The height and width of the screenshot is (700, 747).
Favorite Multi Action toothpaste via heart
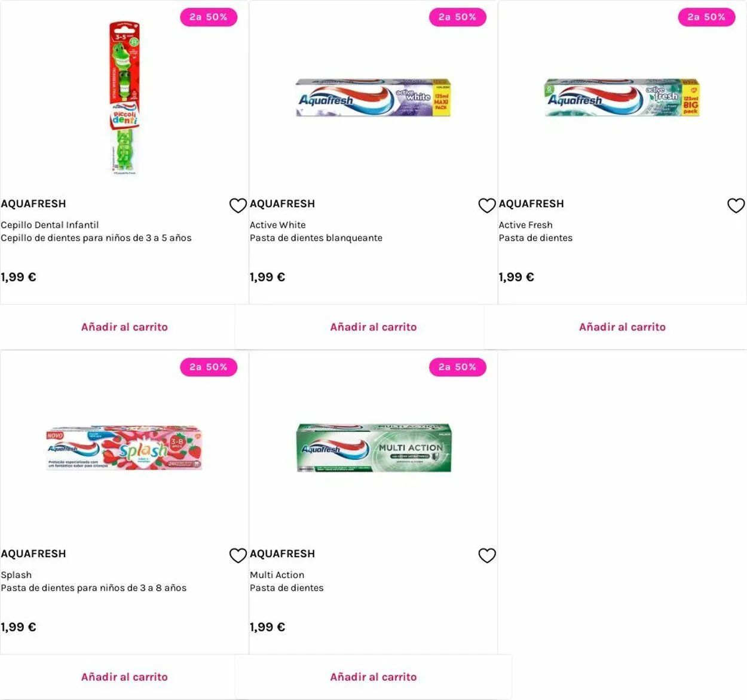tap(487, 555)
